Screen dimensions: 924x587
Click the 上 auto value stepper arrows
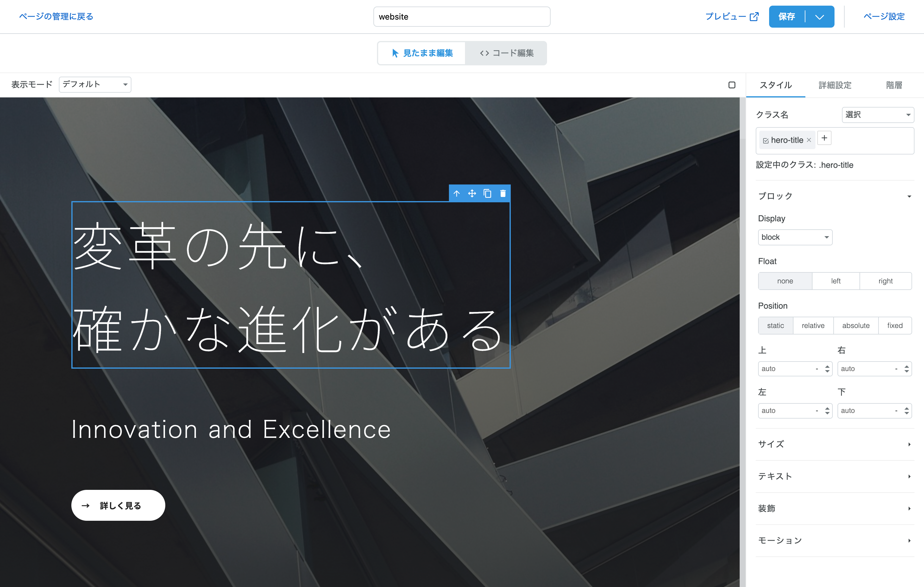pos(827,369)
